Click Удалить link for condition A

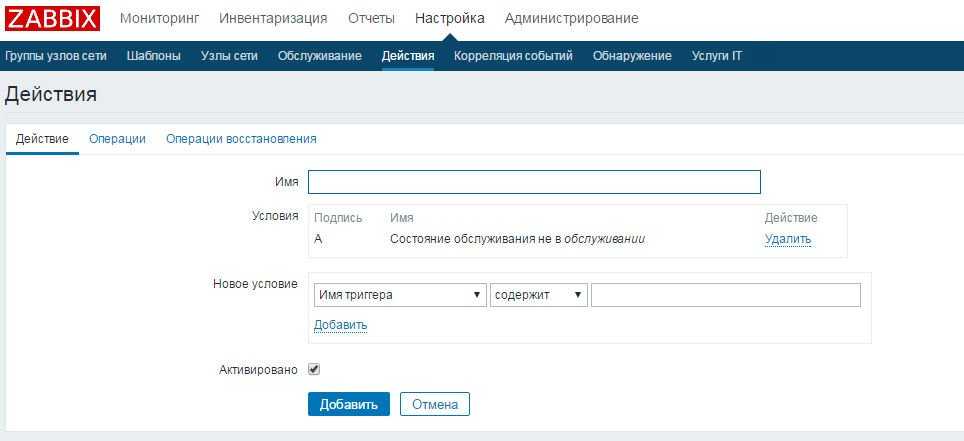(x=788, y=239)
